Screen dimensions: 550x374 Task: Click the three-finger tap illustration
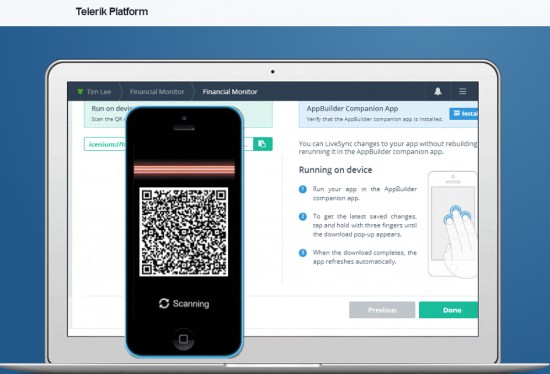[453, 225]
